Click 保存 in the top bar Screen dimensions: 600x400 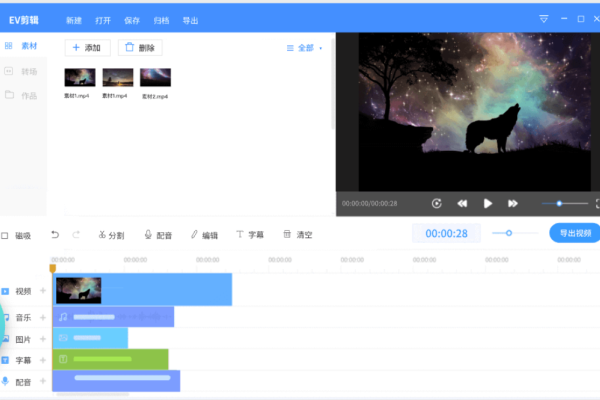coord(132,21)
